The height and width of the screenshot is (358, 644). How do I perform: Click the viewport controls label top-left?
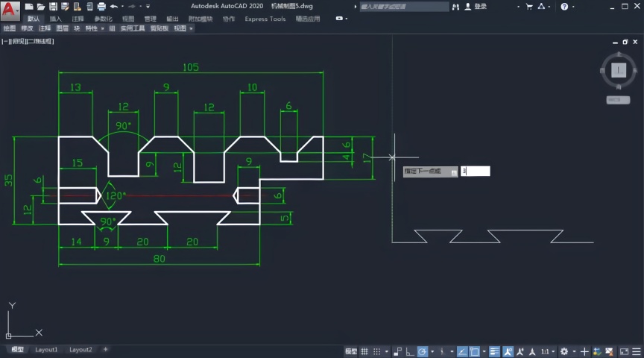(28, 41)
